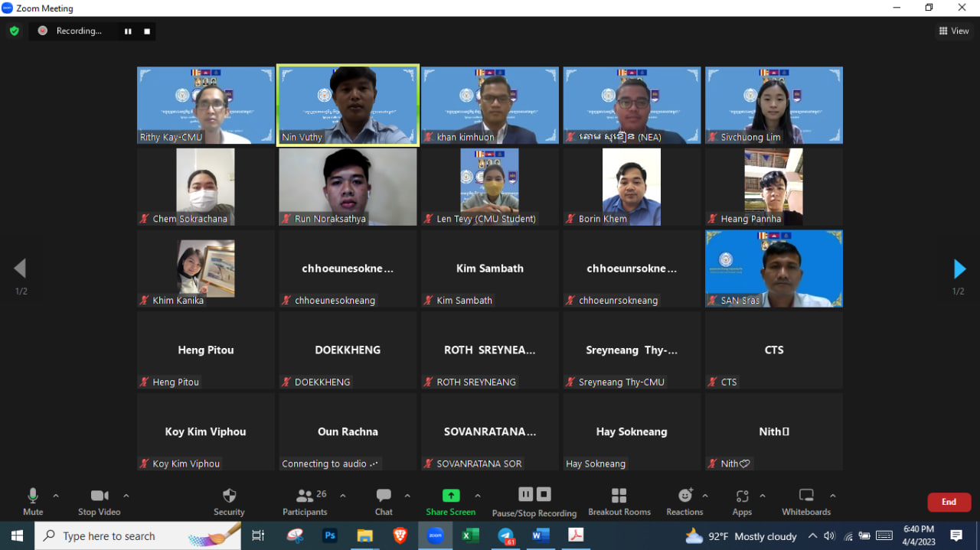Stop recording using the top square button
The image size is (980, 550).
click(x=147, y=31)
